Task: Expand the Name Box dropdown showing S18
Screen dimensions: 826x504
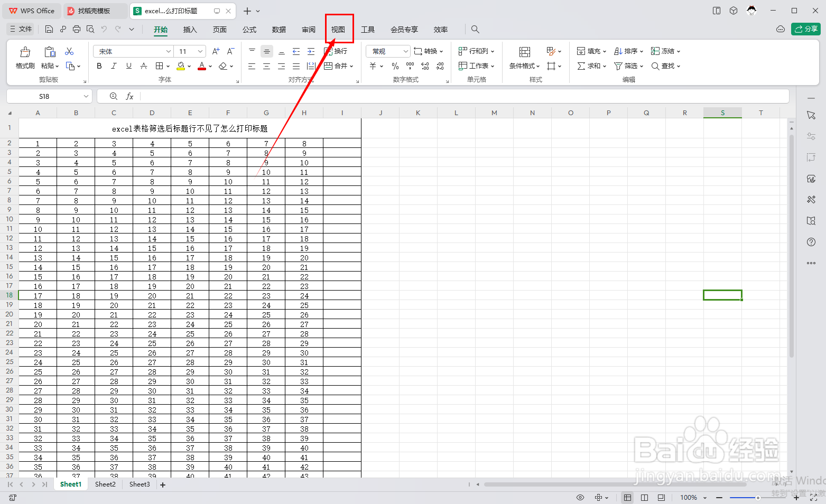Action: coord(86,96)
